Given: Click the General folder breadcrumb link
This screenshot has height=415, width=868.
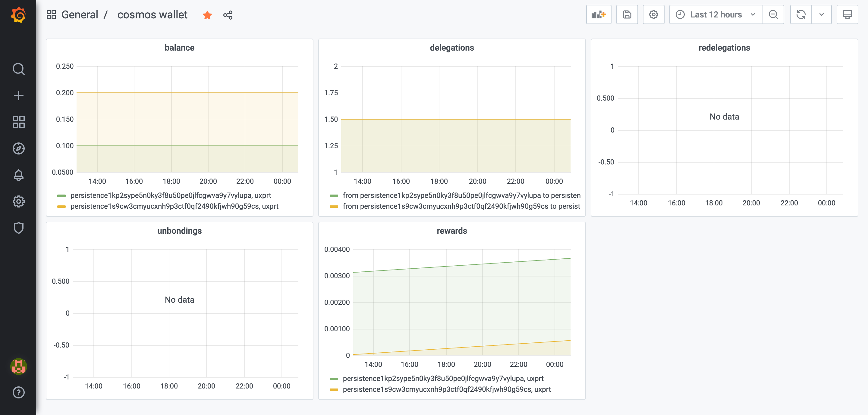Looking at the screenshot, I should tap(80, 15).
